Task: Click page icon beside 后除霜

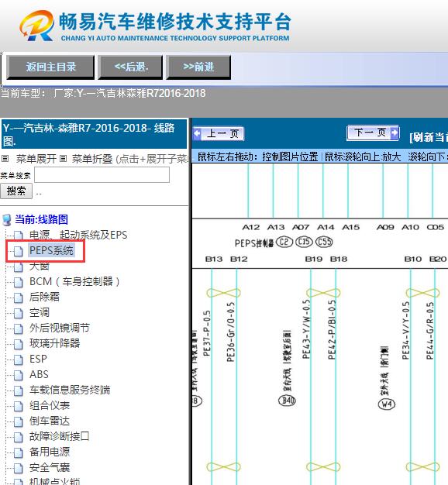Action: [19, 298]
